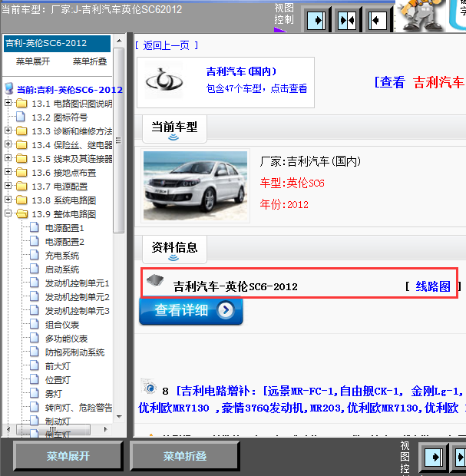This screenshot has height=476, width=466.
Task: Click the icon beside 吉利电路增补 entry
Action: 149,386
